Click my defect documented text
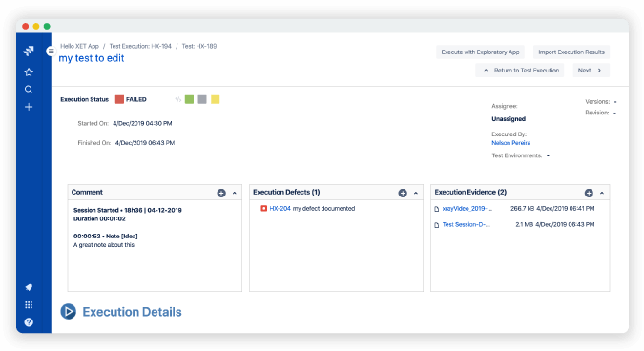Viewport: 644px width, 351px height. coord(323,209)
